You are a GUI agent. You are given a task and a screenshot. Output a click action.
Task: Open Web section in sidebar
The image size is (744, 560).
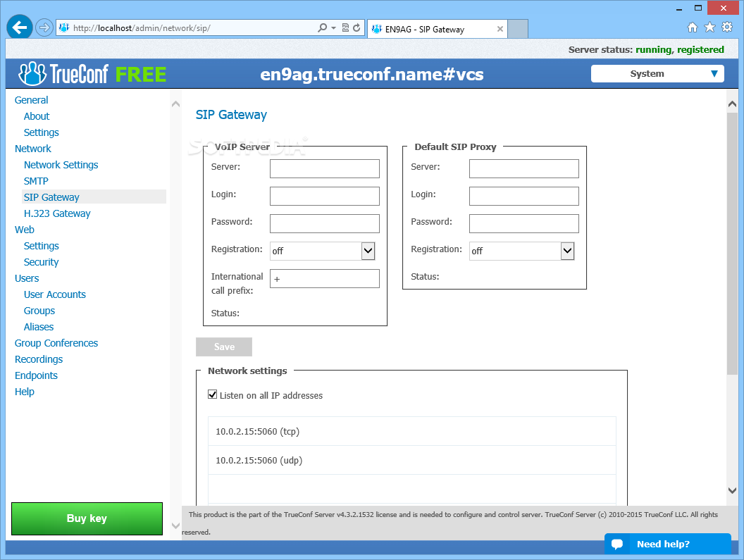coord(24,230)
